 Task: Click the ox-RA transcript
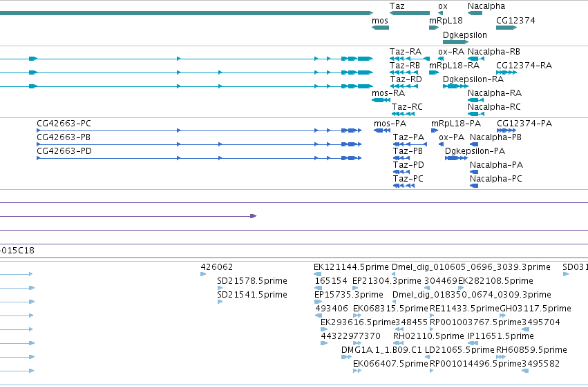[x=441, y=59]
